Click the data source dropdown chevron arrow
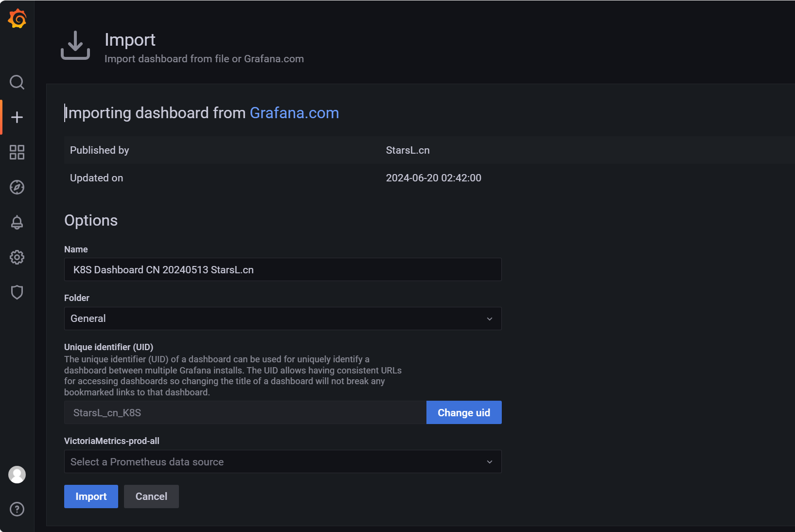The image size is (795, 532). click(x=490, y=461)
